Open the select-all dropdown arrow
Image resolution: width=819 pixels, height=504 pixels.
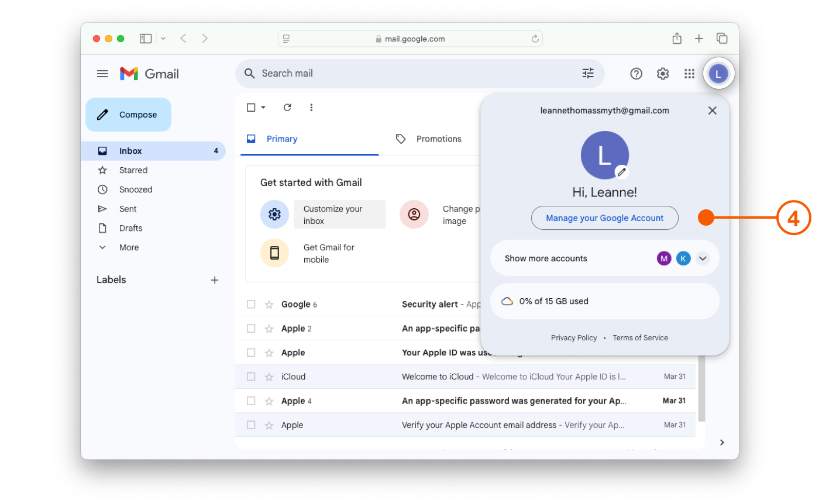pos(263,108)
